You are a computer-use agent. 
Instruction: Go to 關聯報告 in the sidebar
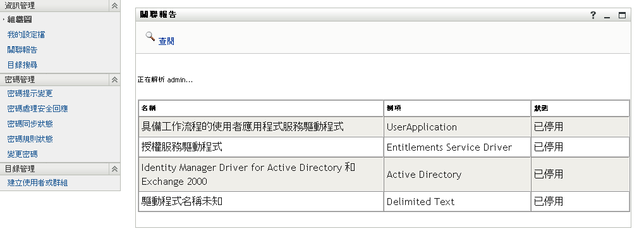click(22, 50)
